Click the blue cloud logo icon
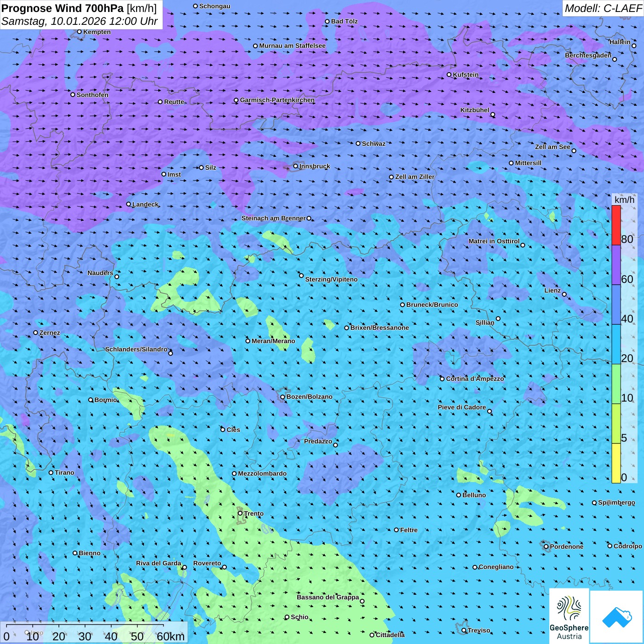Viewport: 644px width, 644px height. pyautogui.click(x=616, y=617)
